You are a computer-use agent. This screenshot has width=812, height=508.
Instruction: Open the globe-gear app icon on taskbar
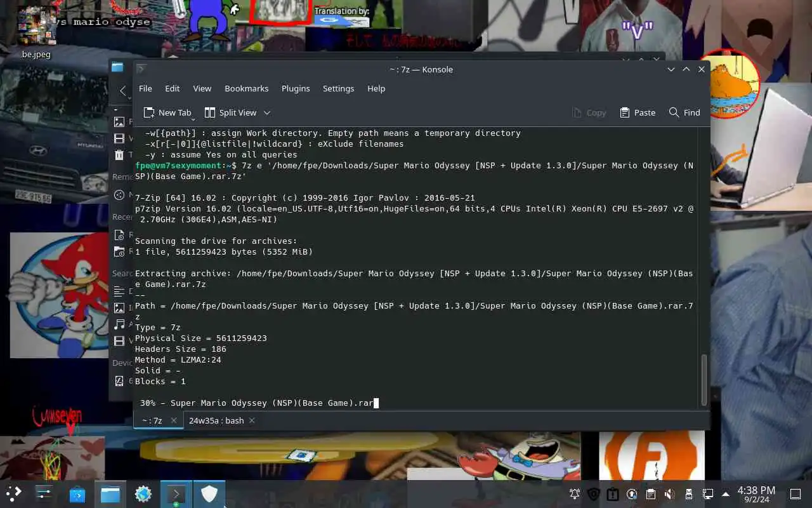coord(143,493)
